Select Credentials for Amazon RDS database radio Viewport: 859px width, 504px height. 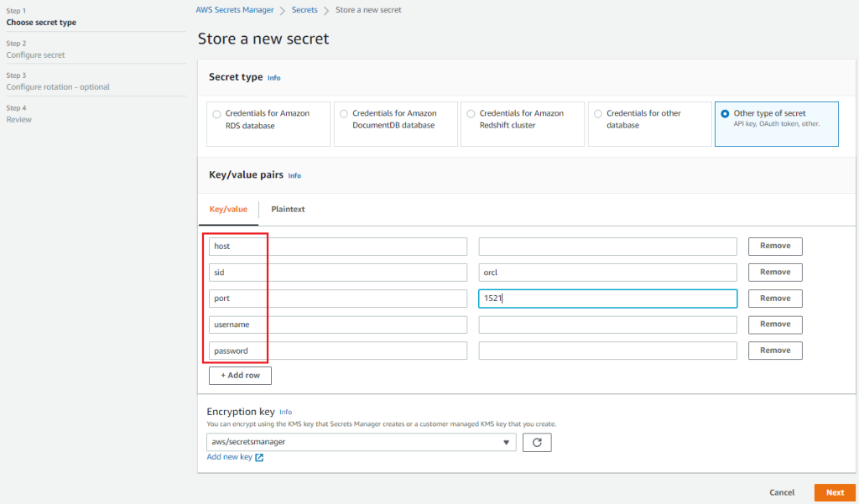tap(217, 114)
